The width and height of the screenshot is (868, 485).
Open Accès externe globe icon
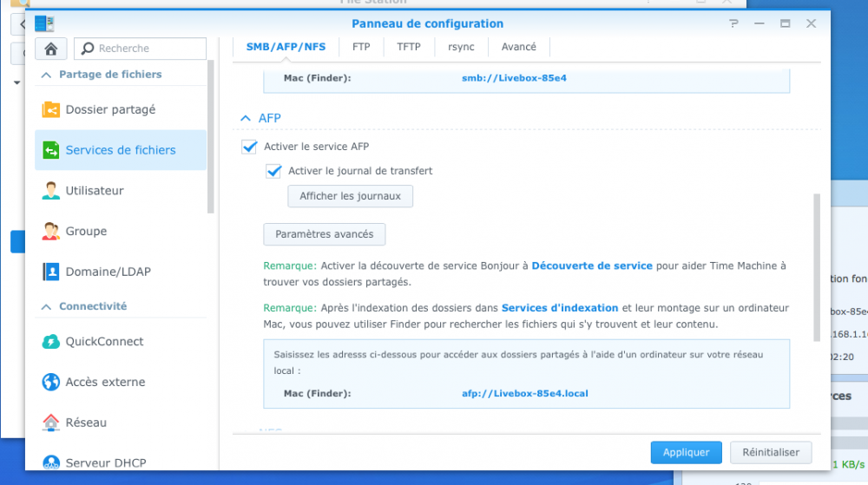(51, 382)
